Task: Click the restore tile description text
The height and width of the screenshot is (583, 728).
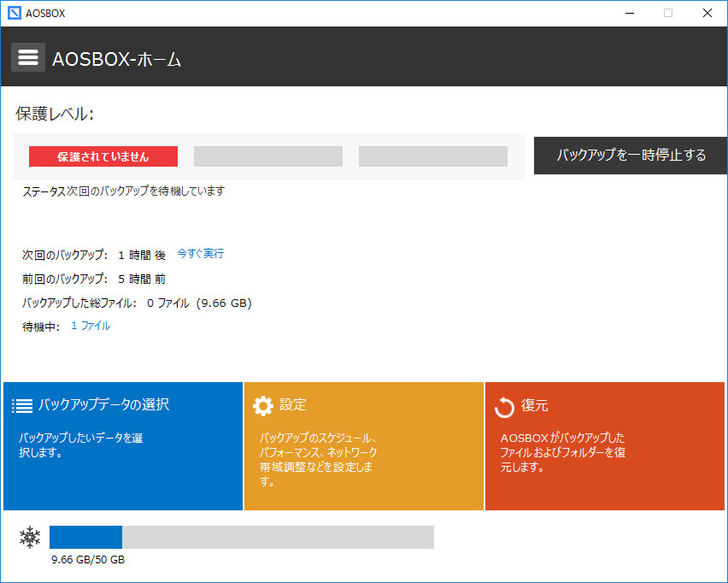Action: pos(563,452)
